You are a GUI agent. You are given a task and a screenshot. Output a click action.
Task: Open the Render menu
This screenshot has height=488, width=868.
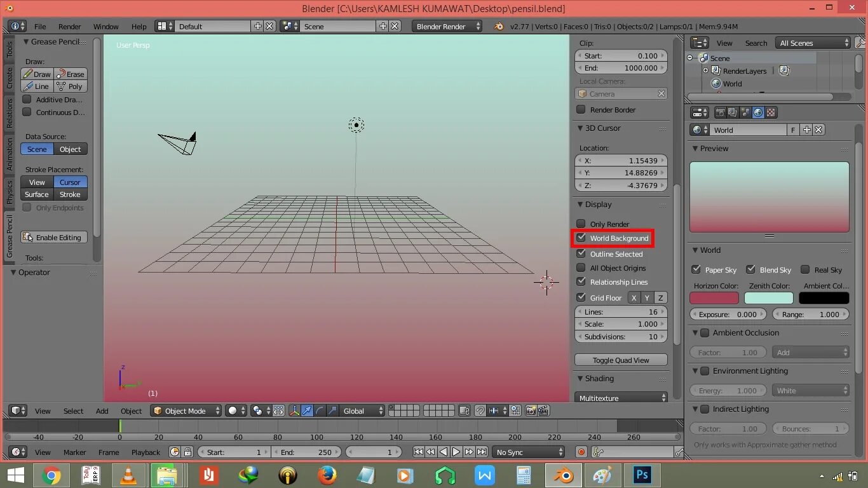(70, 26)
